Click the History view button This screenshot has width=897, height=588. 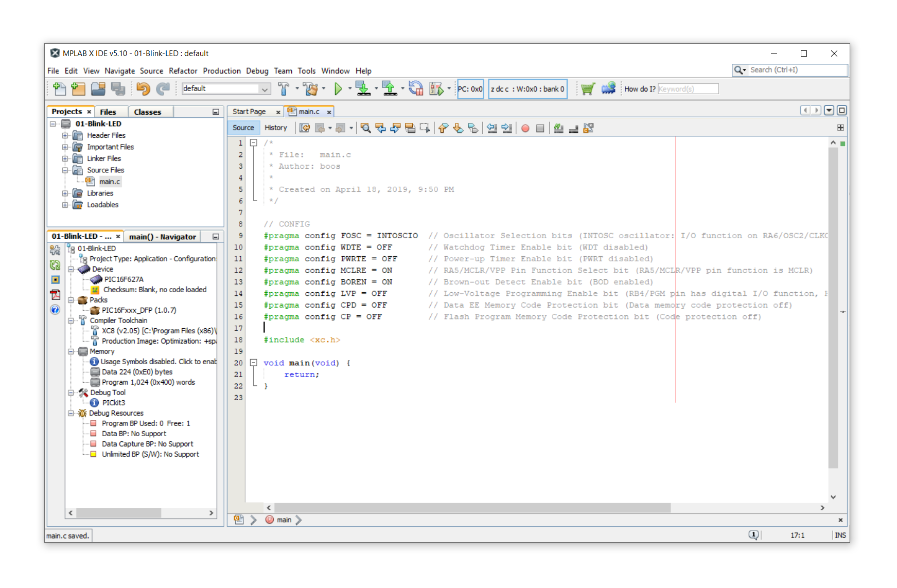point(275,128)
